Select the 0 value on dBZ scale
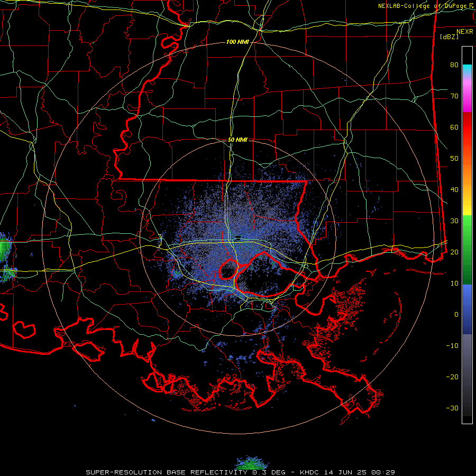The width and height of the screenshot is (476, 476). 456,315
